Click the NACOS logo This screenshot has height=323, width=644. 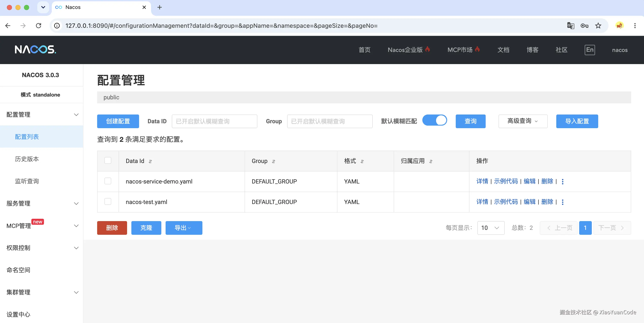click(35, 49)
